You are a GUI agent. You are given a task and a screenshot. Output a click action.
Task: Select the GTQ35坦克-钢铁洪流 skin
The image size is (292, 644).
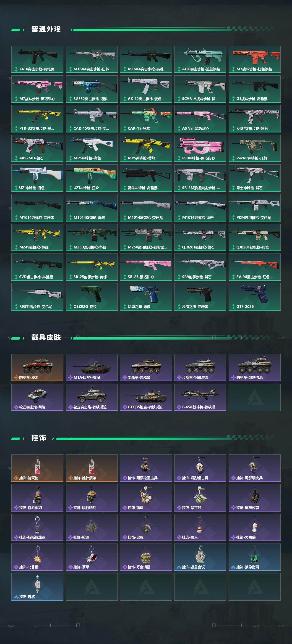[146, 397]
